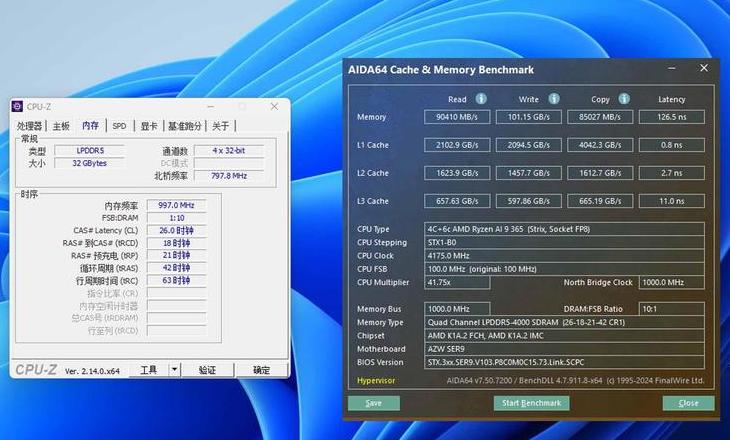Click the L2 Cache Read value 1623.9 GB/s
Viewport: 730px width, 440px height.
pos(457,173)
